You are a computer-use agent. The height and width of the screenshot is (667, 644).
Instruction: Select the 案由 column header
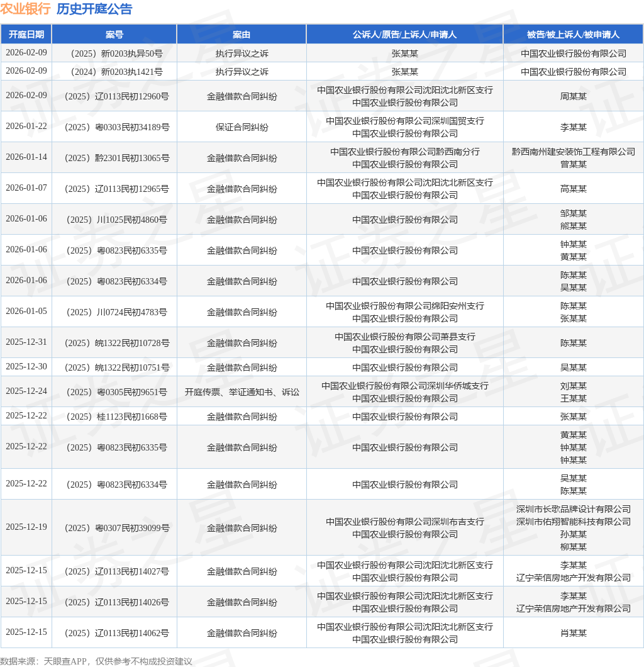pos(241,35)
